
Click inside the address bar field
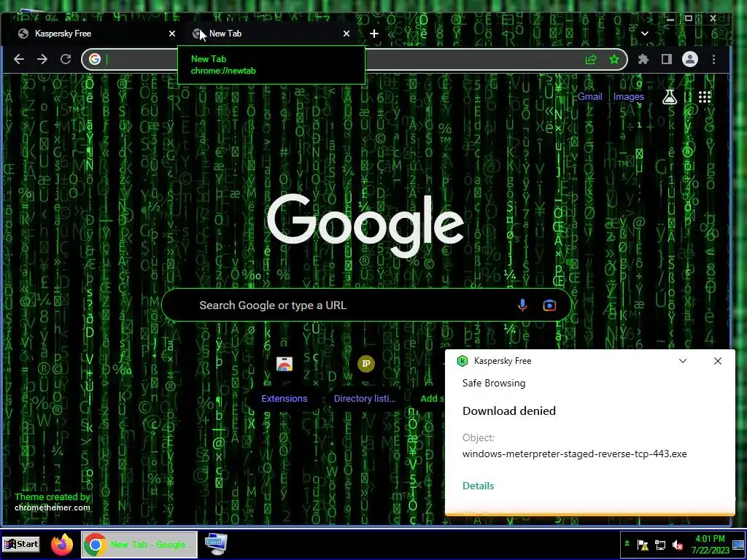click(354, 59)
